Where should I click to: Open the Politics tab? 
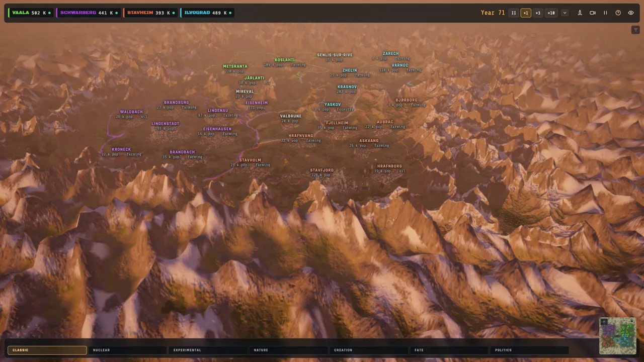coord(529,350)
